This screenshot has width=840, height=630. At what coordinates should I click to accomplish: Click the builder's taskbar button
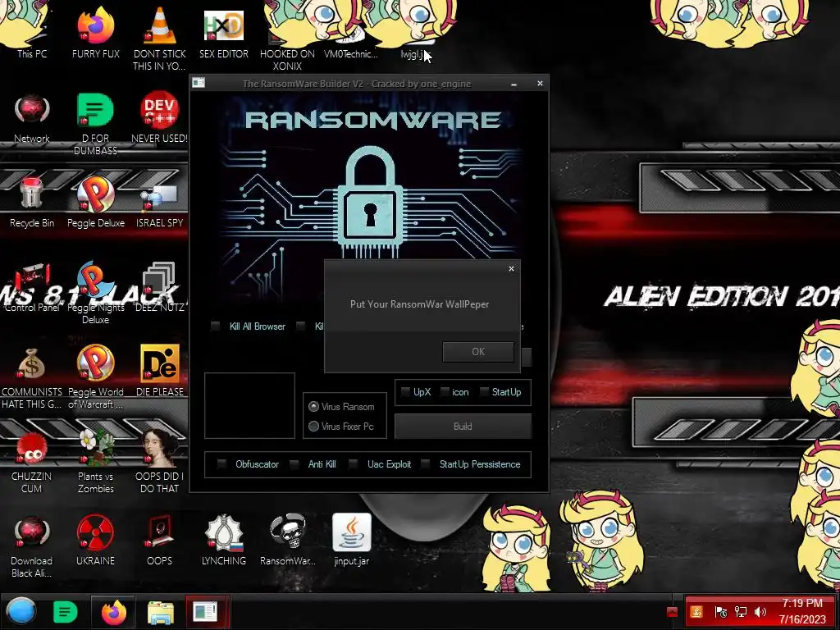click(206, 612)
